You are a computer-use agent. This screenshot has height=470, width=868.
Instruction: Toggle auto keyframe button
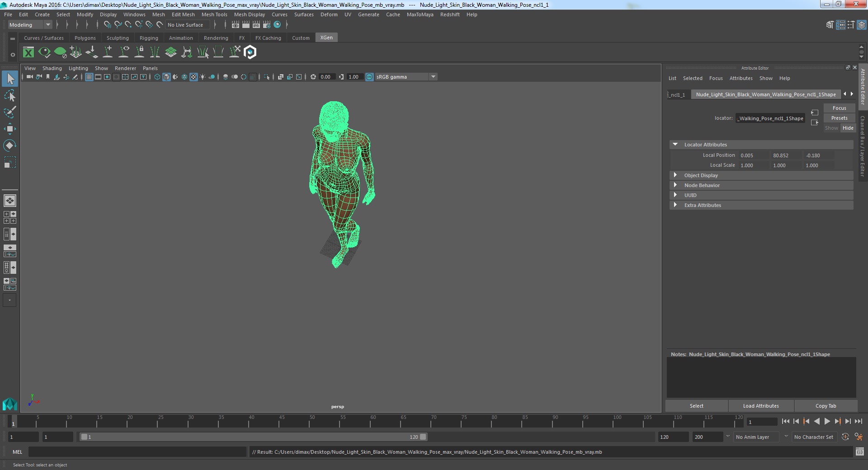coord(845,437)
